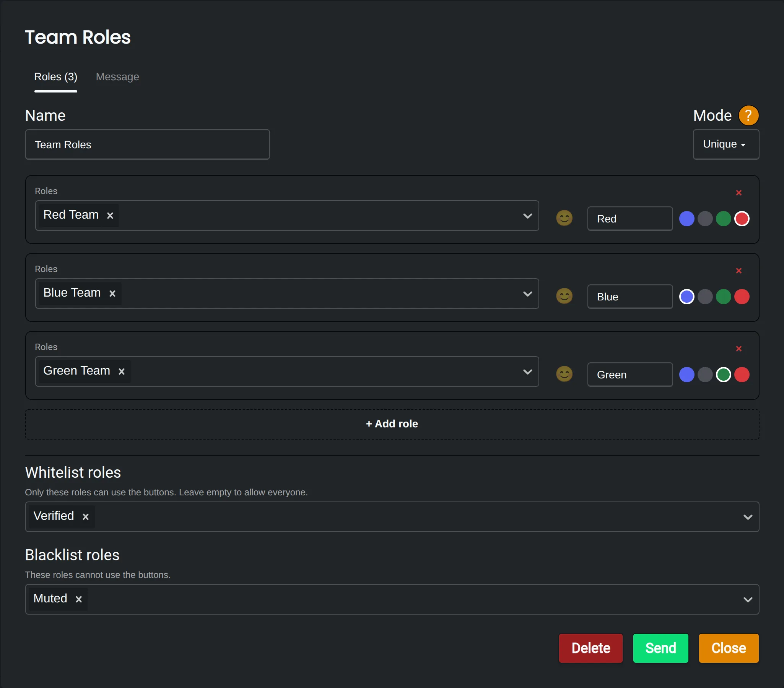Select red color swatch in Red Team row

click(x=742, y=219)
